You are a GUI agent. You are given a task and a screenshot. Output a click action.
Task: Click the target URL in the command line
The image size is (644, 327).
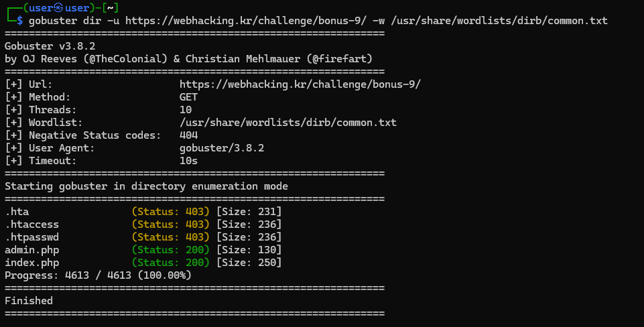click(246, 21)
